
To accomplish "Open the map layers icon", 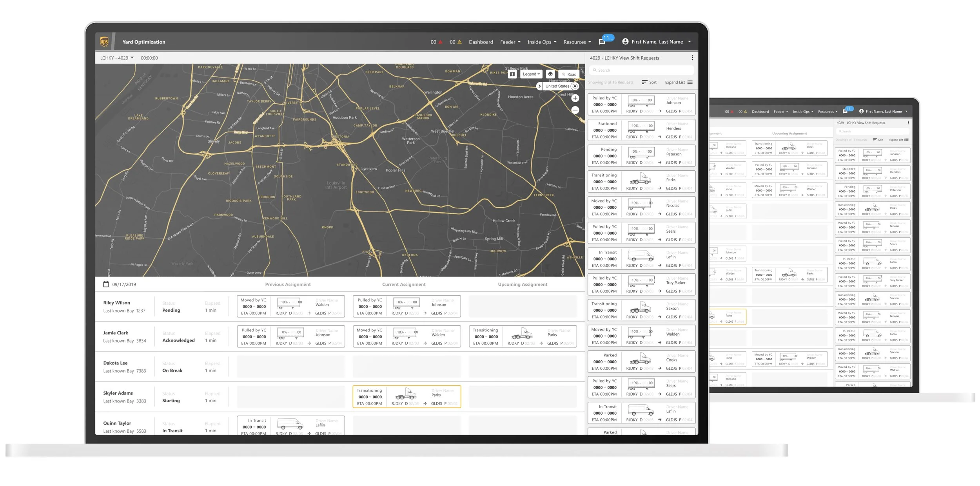I will click(550, 74).
